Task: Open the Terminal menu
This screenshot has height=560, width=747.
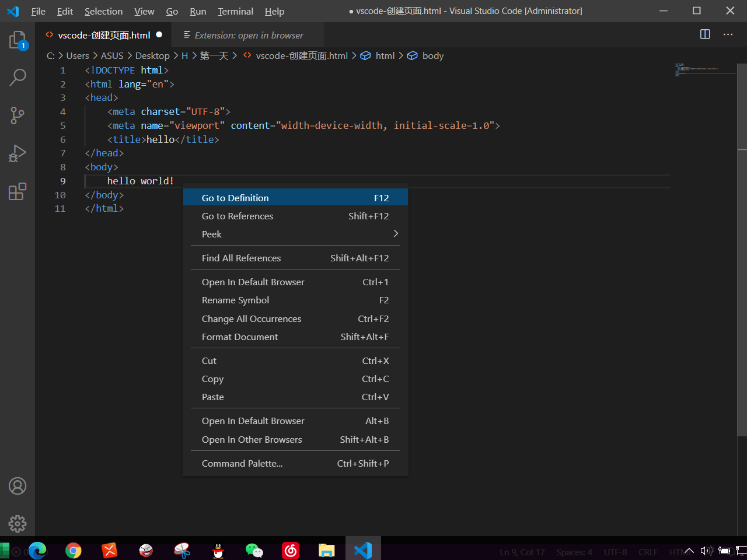Action: (x=236, y=11)
